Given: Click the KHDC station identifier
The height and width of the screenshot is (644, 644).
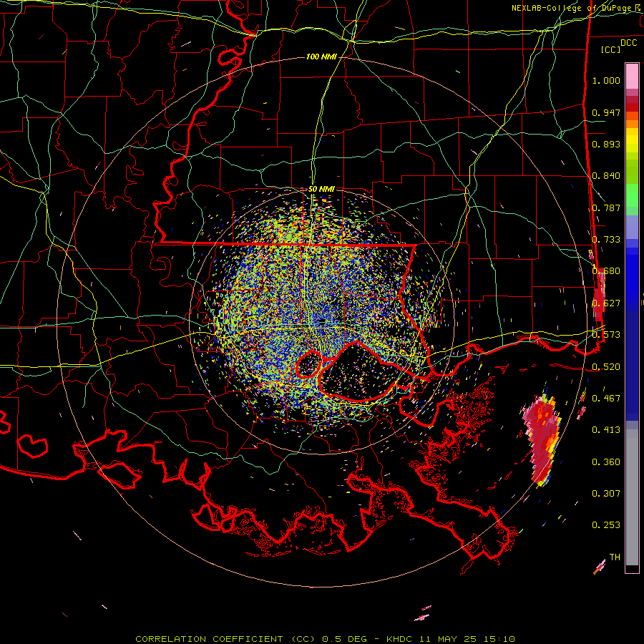Looking at the screenshot, I should [400, 639].
